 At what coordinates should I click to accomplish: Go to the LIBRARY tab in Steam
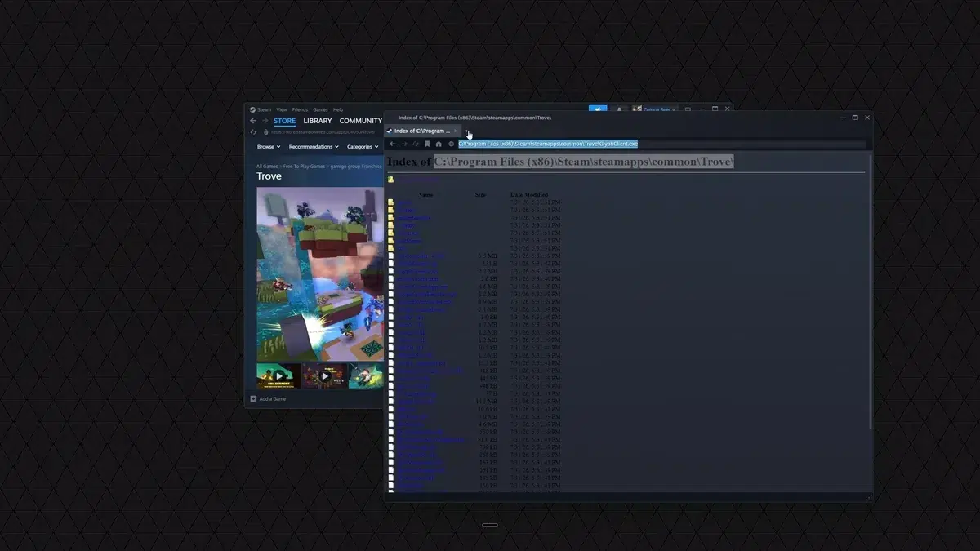[318, 121]
